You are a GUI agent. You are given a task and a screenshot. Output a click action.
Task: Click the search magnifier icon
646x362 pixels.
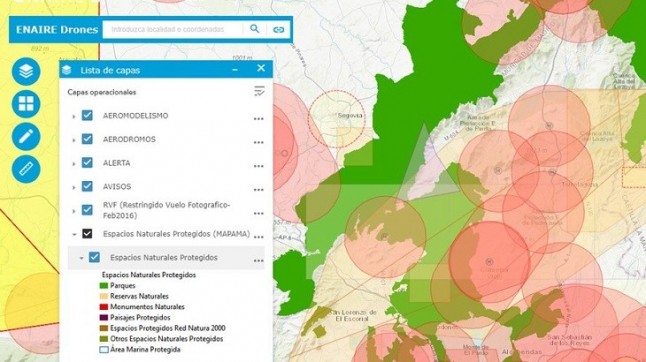coord(255,29)
